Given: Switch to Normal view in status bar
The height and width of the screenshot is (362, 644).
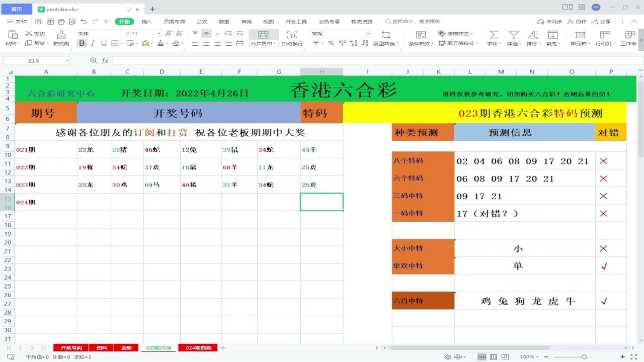Looking at the screenshot, I should [481, 357].
